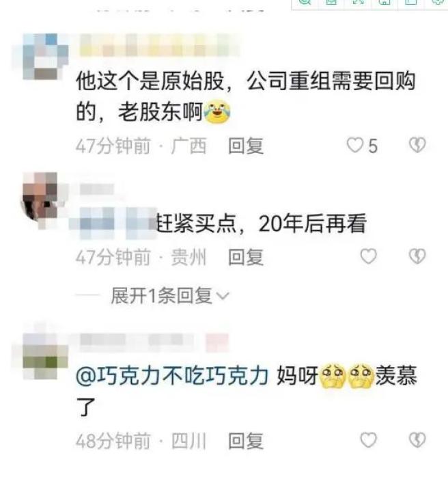This screenshot has height=479, width=448.
Task: Tap the 他这个是原始股 comment text
Action: click(246, 96)
